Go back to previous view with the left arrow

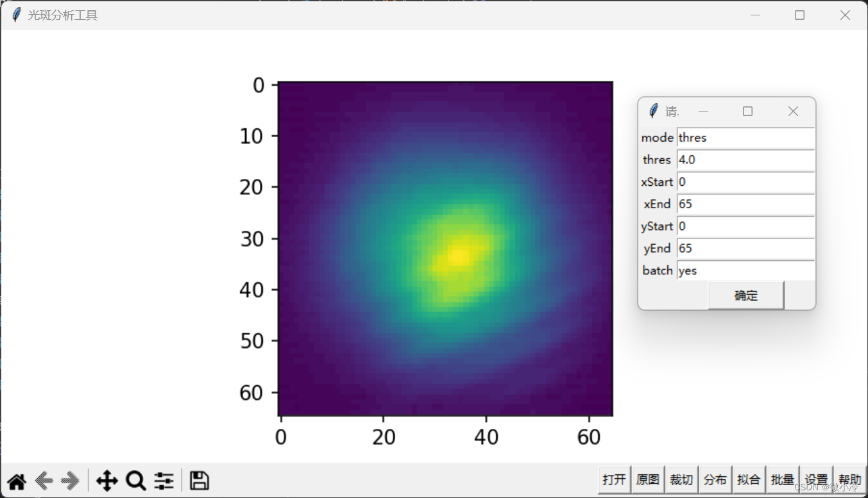[44, 481]
